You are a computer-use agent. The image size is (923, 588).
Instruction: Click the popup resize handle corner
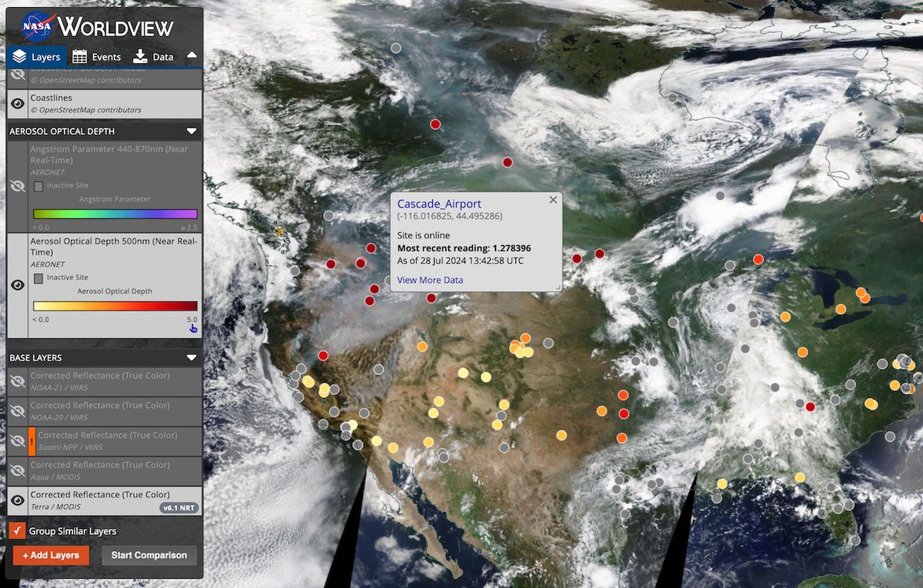(558, 287)
